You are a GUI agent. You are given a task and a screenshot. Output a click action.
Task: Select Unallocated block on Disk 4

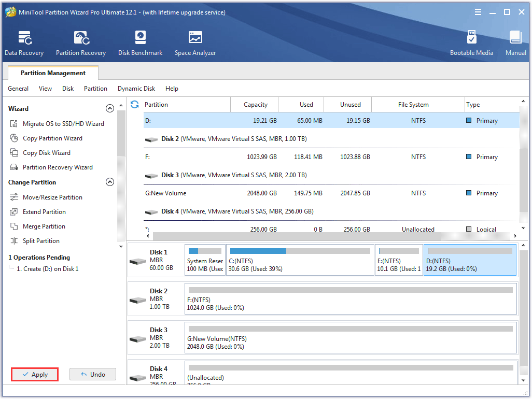pyautogui.click(x=351, y=373)
